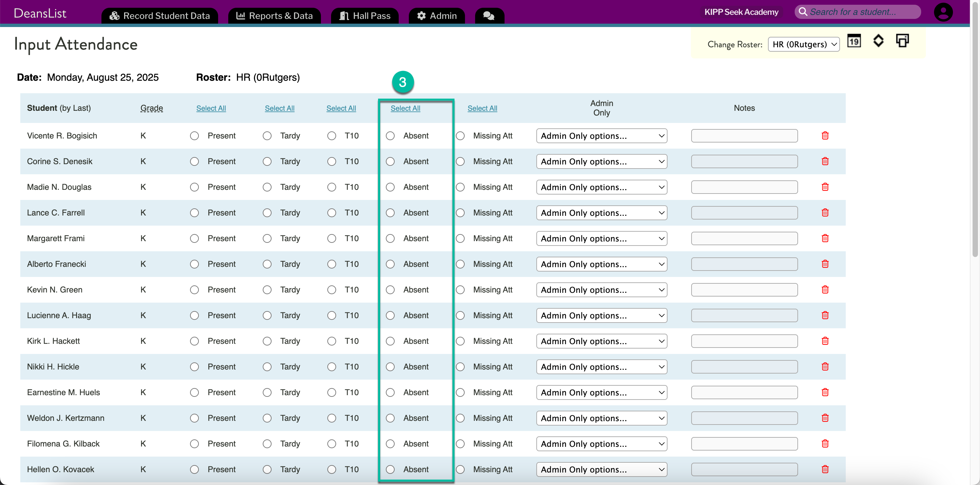Open the Reports & Data menu
The width and height of the screenshot is (980, 485).
coord(274,16)
